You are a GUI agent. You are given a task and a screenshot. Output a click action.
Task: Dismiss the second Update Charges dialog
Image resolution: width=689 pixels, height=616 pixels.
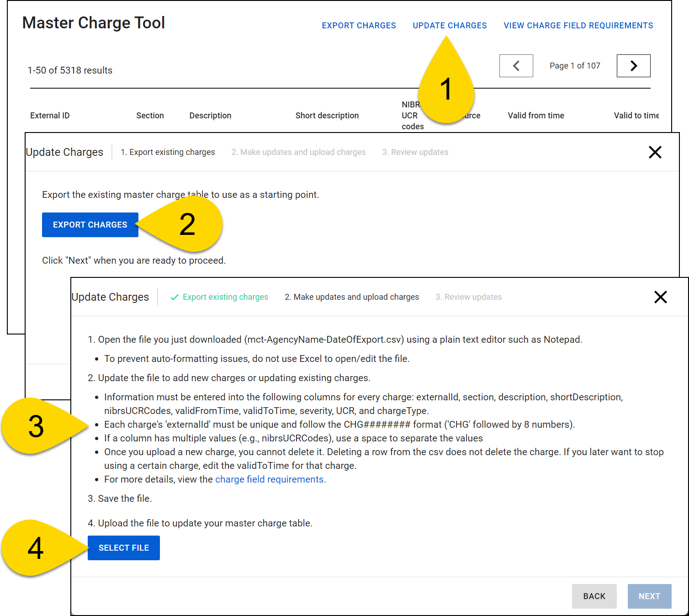pos(661,297)
